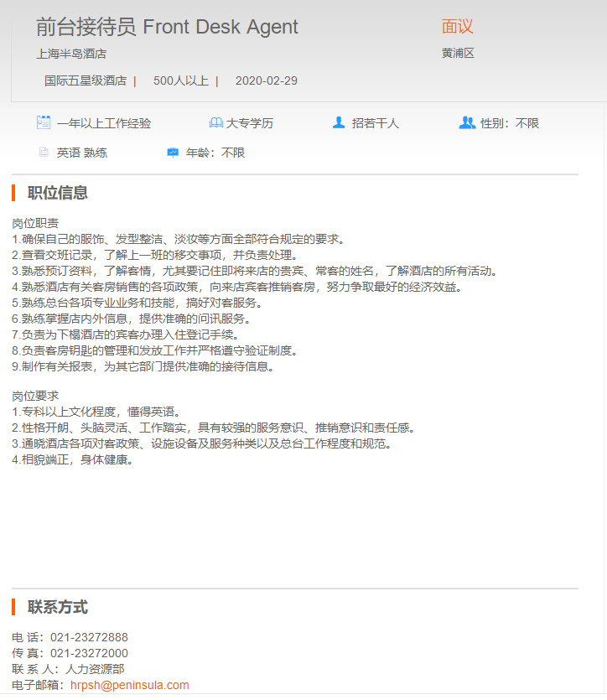Click the 岗位要求 requirements subheading
This screenshot has height=700, width=607.
pos(35,395)
